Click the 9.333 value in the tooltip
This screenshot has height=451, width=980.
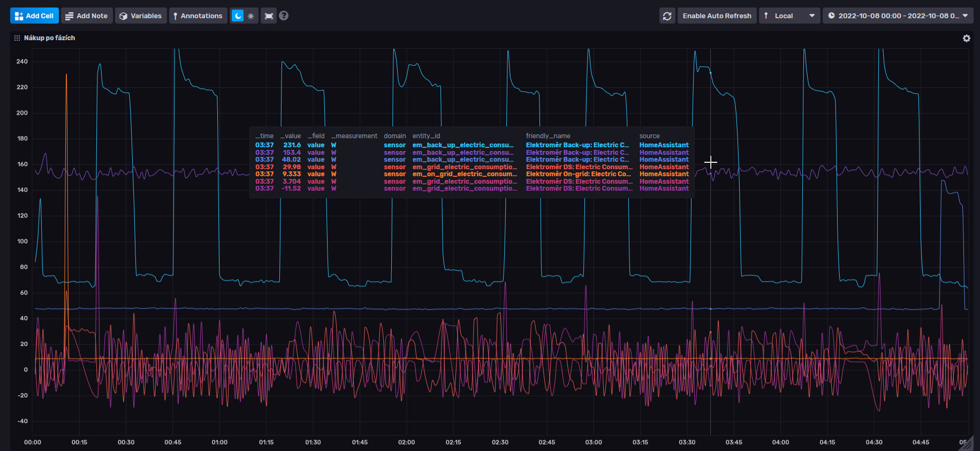coord(292,174)
